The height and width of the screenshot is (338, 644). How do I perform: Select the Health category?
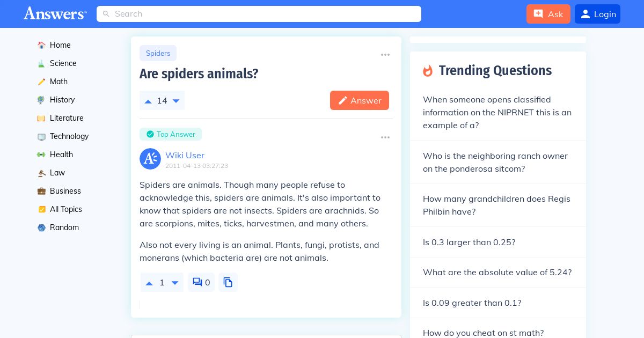click(x=61, y=155)
